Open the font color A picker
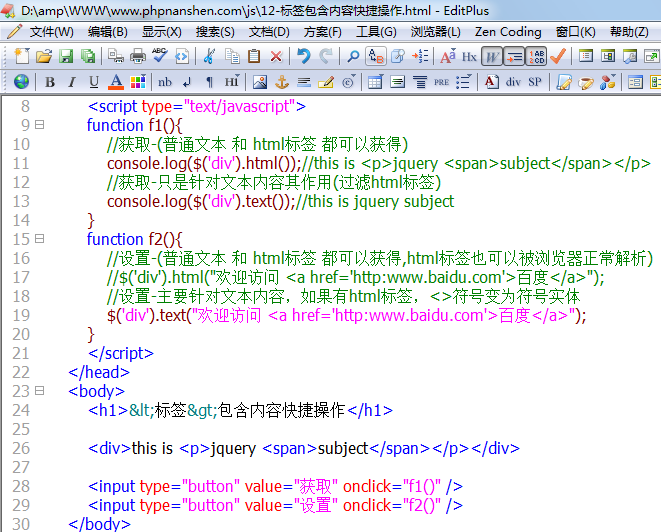The height and width of the screenshot is (532, 661). (116, 82)
